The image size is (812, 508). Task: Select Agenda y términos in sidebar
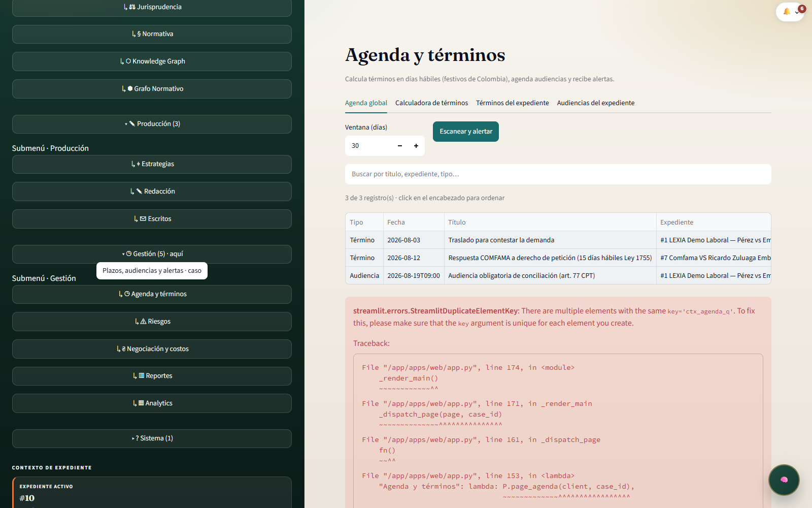152,294
